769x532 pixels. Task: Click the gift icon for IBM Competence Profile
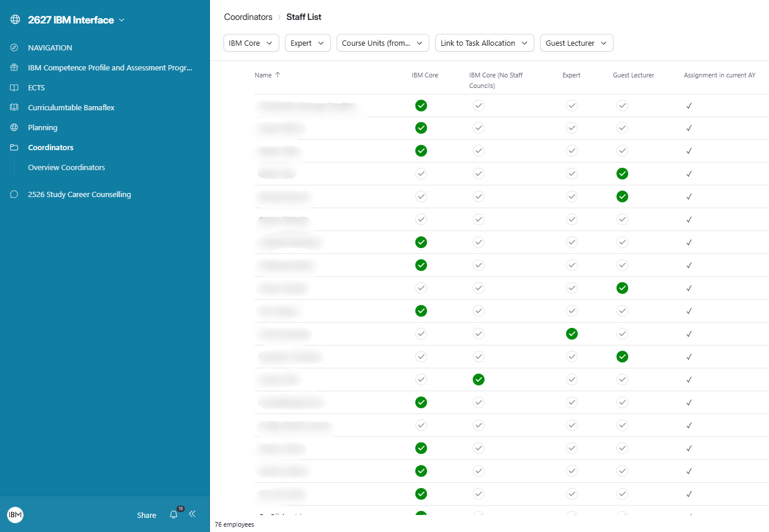[14, 68]
